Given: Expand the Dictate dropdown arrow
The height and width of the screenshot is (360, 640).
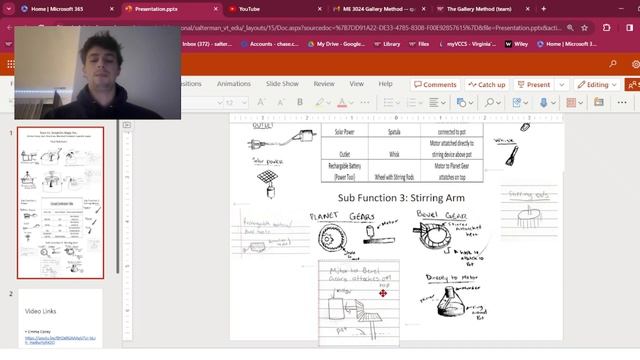Looking at the screenshot, I should point(553,103).
